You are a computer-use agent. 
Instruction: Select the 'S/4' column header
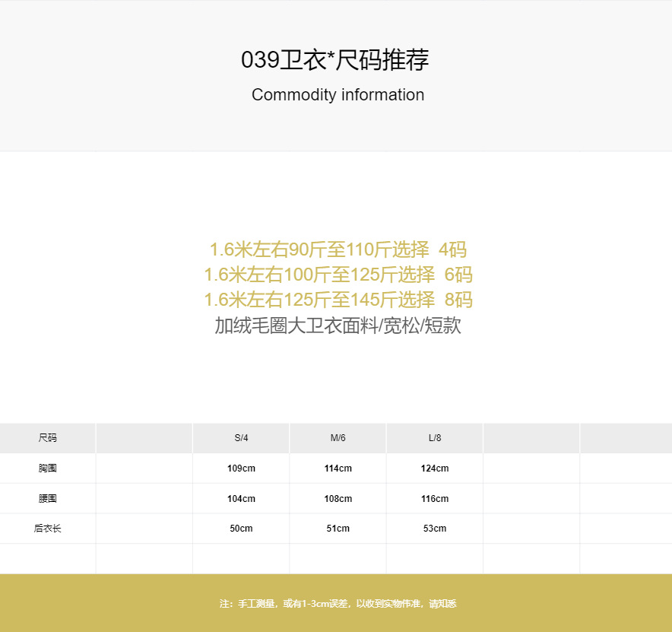pos(241,438)
